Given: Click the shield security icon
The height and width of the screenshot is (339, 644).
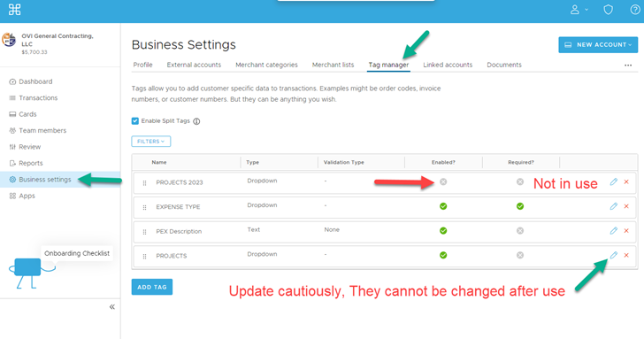Looking at the screenshot, I should pyautogui.click(x=609, y=10).
